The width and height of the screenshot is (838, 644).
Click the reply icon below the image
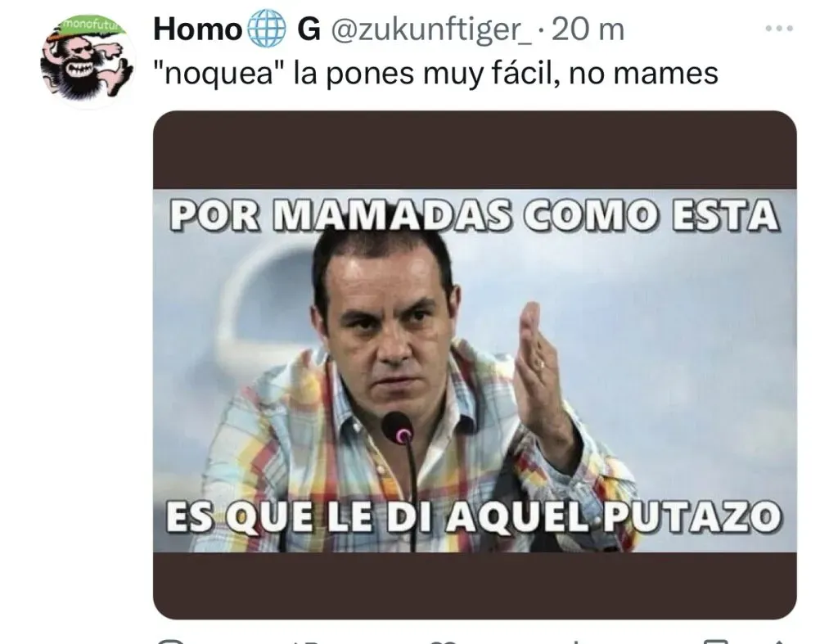[x=171, y=641]
